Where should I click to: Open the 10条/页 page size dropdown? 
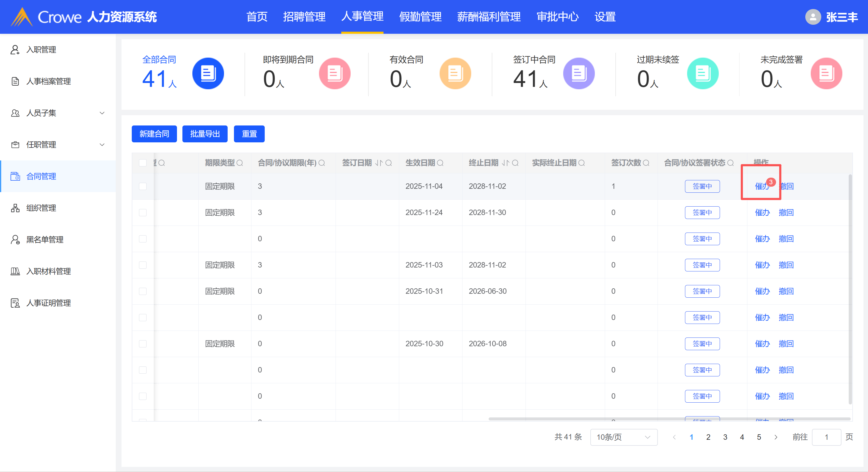(x=623, y=437)
